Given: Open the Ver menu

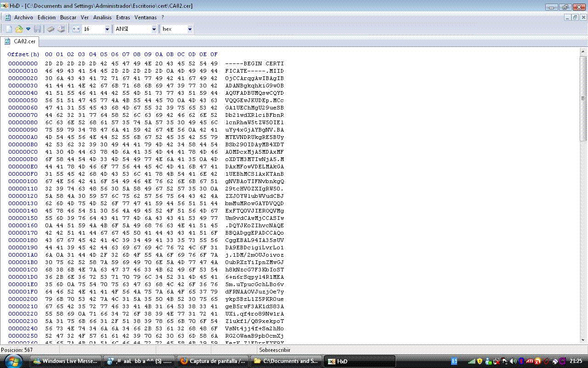Looking at the screenshot, I should (85, 17).
